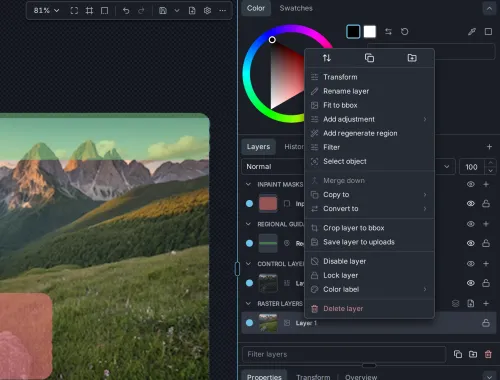Click the new document icon in toolbar
Screen dimensions: 500x380
pos(192,11)
